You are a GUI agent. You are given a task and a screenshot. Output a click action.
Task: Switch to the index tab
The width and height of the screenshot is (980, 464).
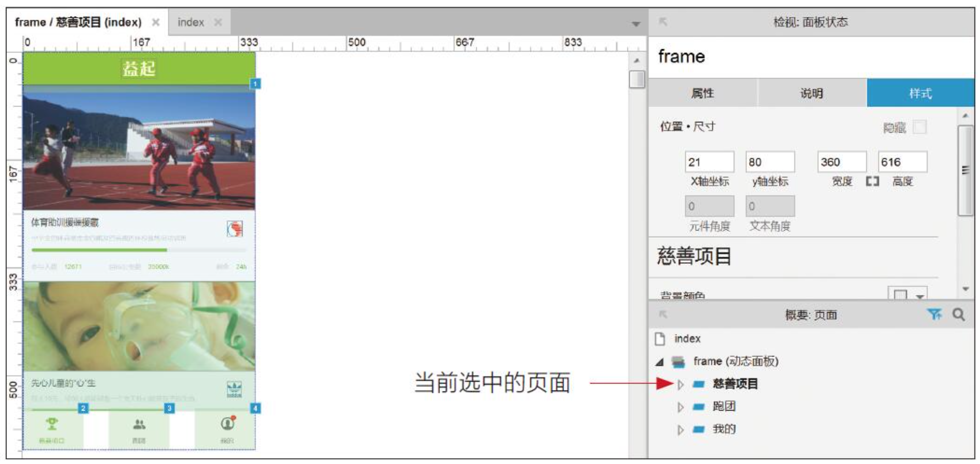[x=191, y=22]
